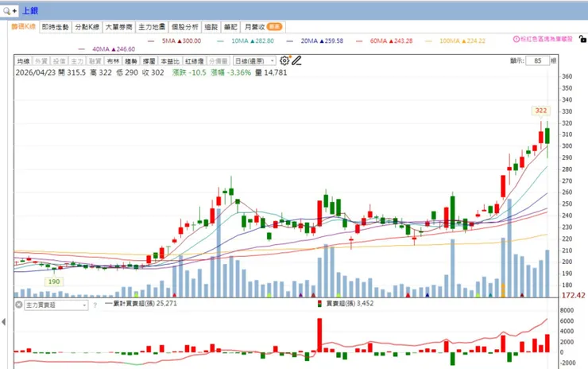Switch to 分點K線 tab

coord(87,27)
